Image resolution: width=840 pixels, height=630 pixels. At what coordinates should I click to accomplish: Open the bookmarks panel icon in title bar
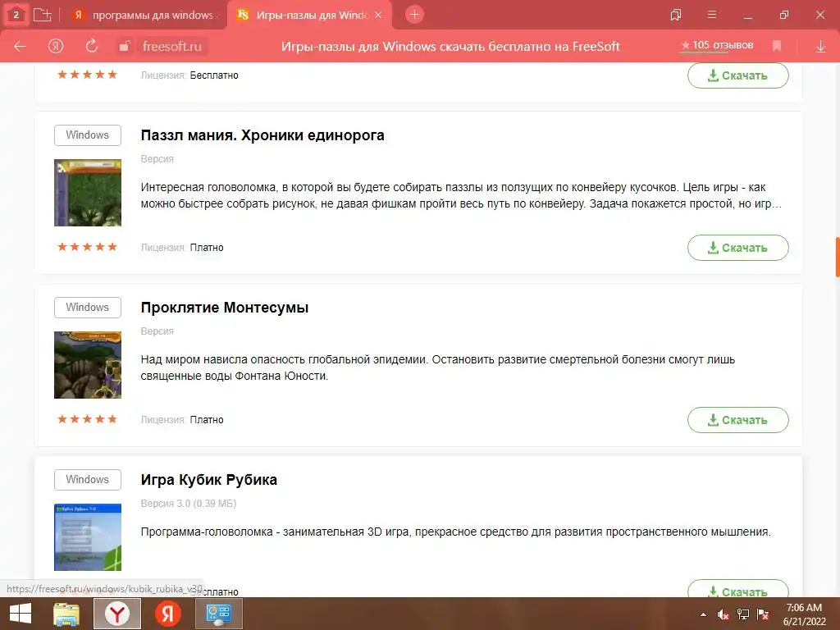676,15
